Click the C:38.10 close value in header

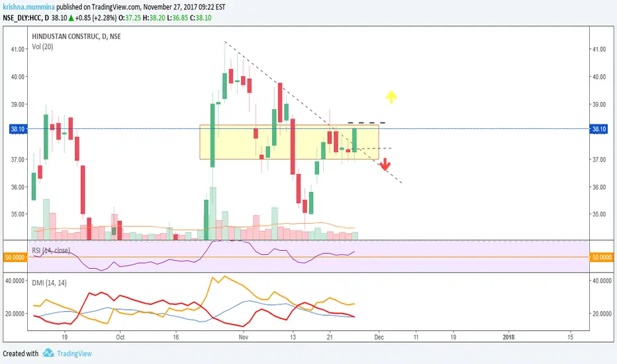click(x=201, y=18)
